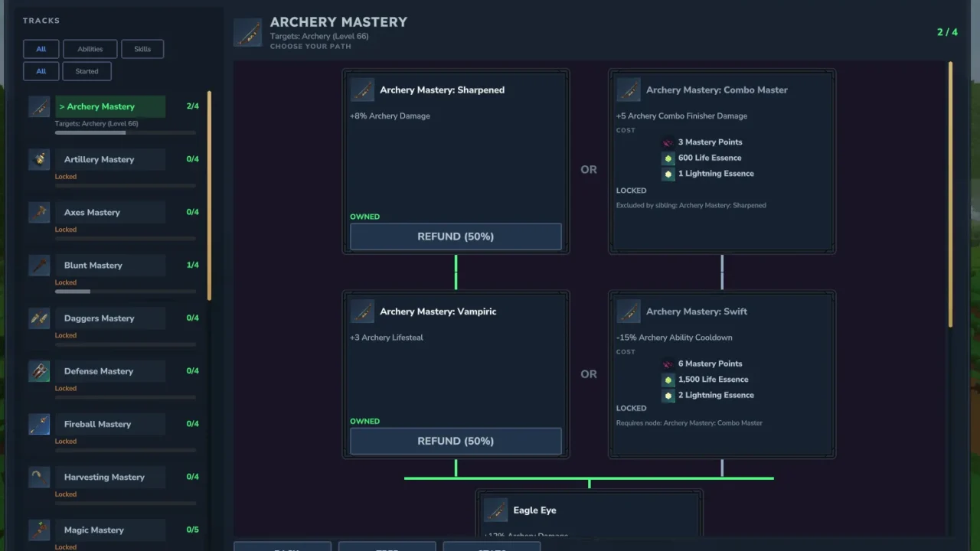Image resolution: width=980 pixels, height=551 pixels.
Task: Click the Mastery Points icon in Combo Master cost
Action: [x=668, y=142]
